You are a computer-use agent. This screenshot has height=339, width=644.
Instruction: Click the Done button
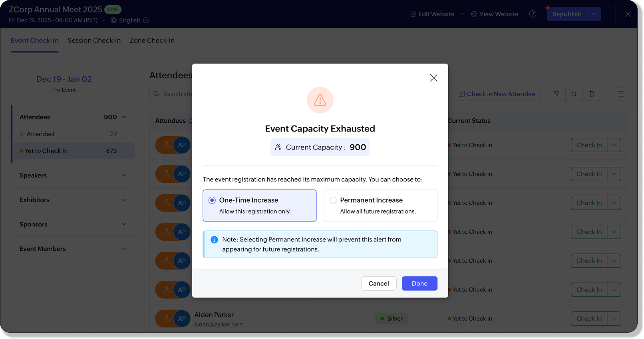pos(419,283)
